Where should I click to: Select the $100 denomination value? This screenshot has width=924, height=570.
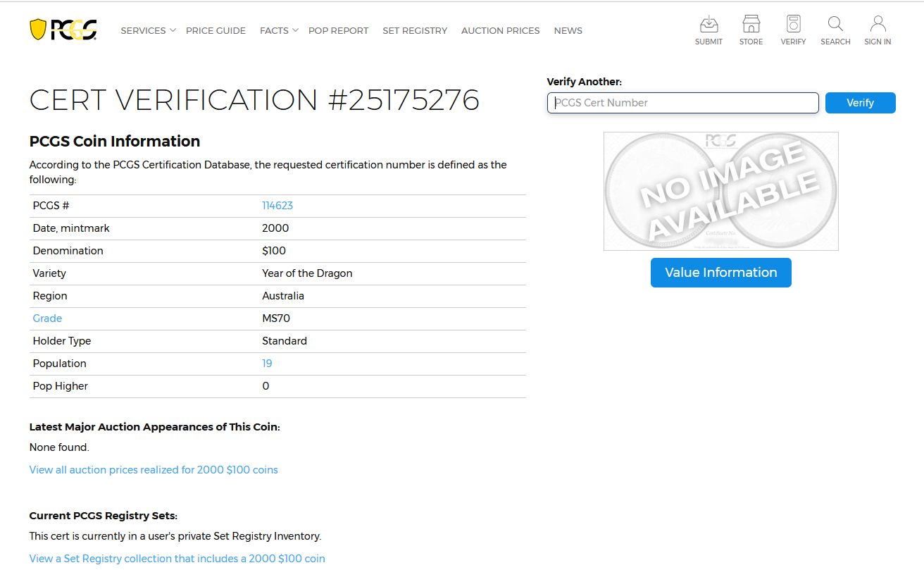(x=274, y=251)
